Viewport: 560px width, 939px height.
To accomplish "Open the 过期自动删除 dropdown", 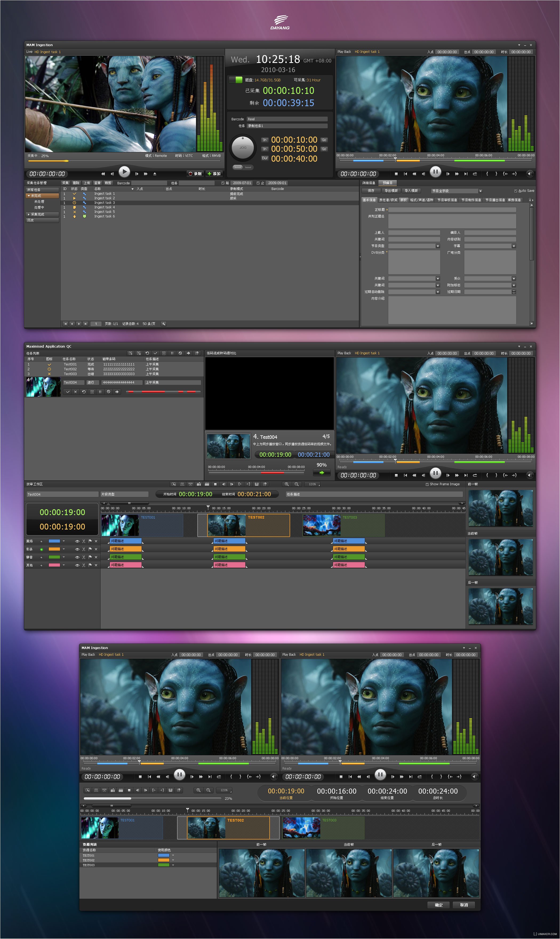I will pos(438,292).
